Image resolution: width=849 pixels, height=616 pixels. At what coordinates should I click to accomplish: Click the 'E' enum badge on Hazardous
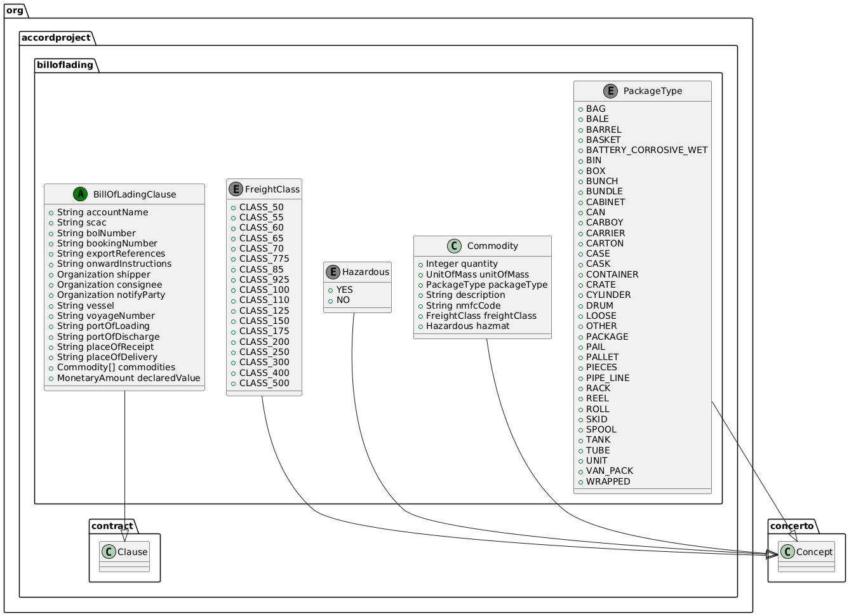point(334,272)
